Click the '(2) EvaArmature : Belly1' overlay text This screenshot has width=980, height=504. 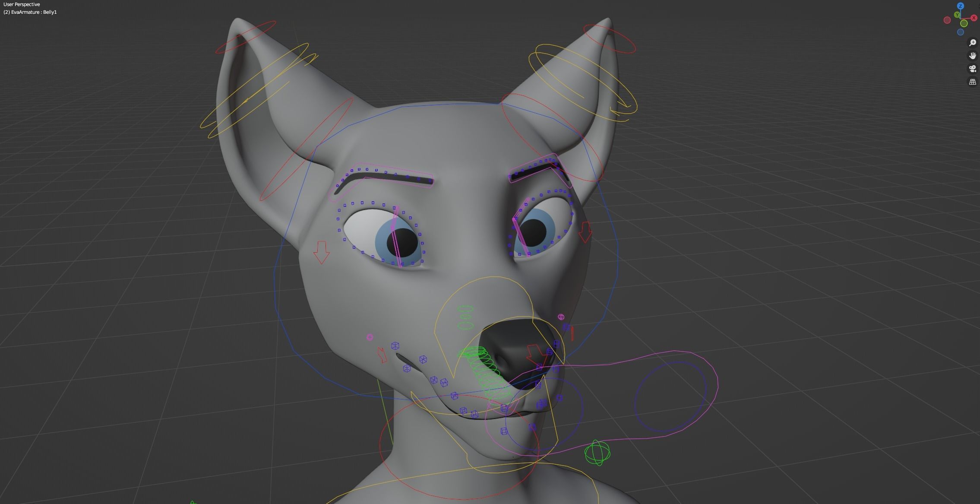tap(30, 12)
